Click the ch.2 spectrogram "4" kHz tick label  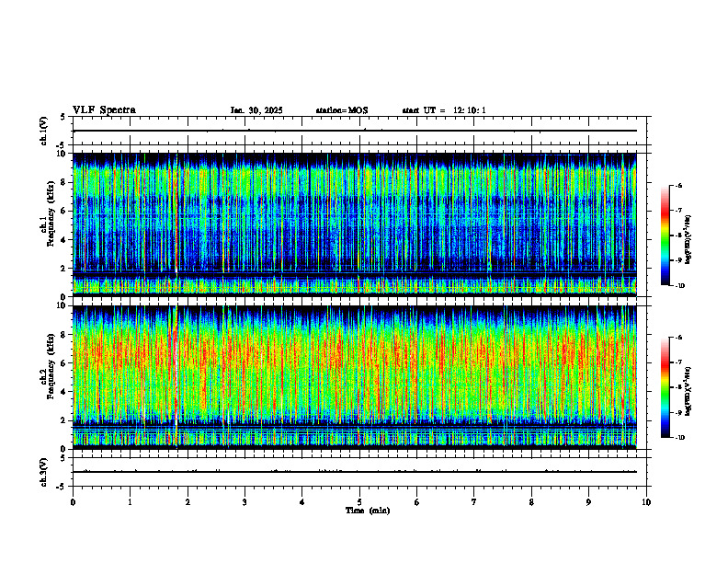[64, 392]
